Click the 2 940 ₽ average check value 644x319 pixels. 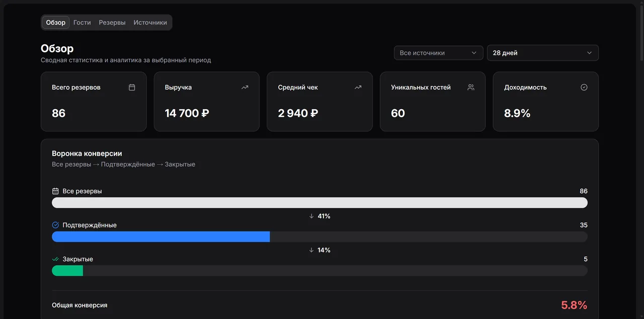click(298, 113)
